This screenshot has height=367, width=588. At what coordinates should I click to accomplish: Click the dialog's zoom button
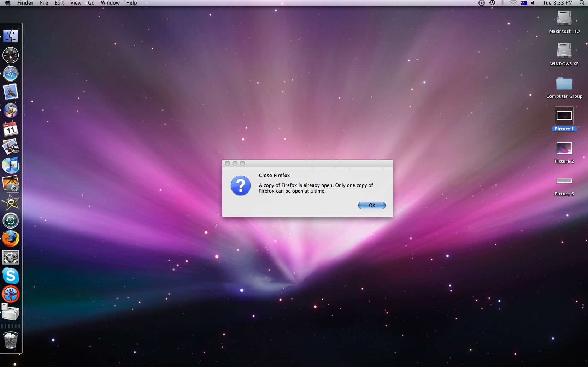242,164
